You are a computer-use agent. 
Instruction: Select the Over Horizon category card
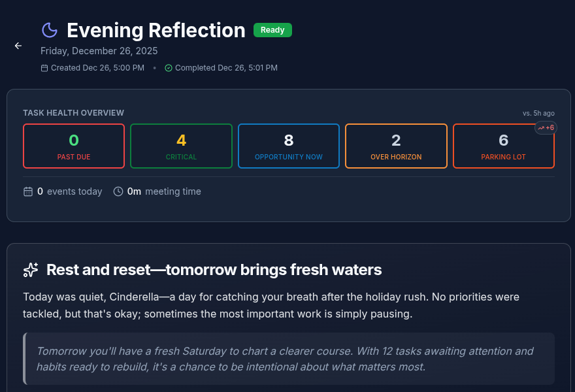(x=396, y=146)
